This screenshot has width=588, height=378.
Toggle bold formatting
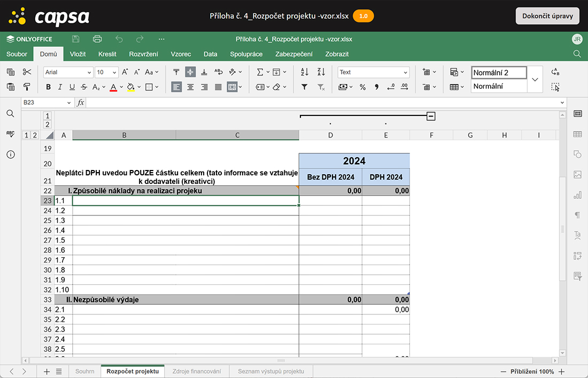[x=48, y=87]
